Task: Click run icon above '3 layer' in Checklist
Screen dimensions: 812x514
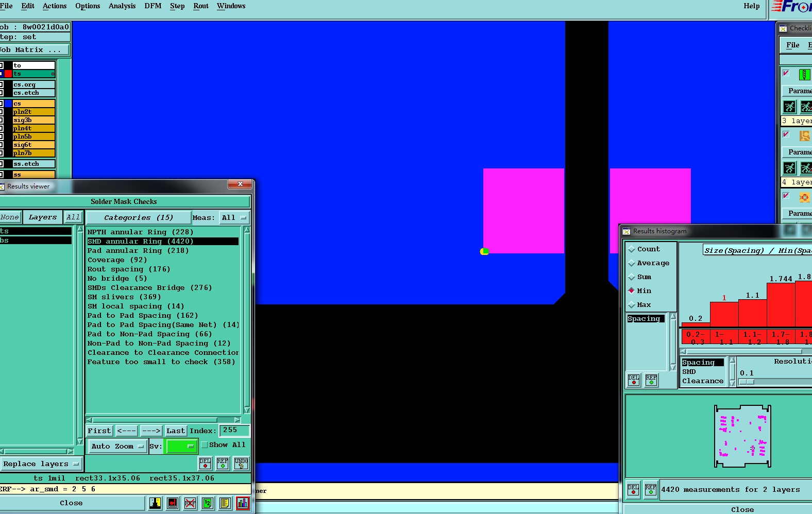Action: pyautogui.click(x=789, y=107)
